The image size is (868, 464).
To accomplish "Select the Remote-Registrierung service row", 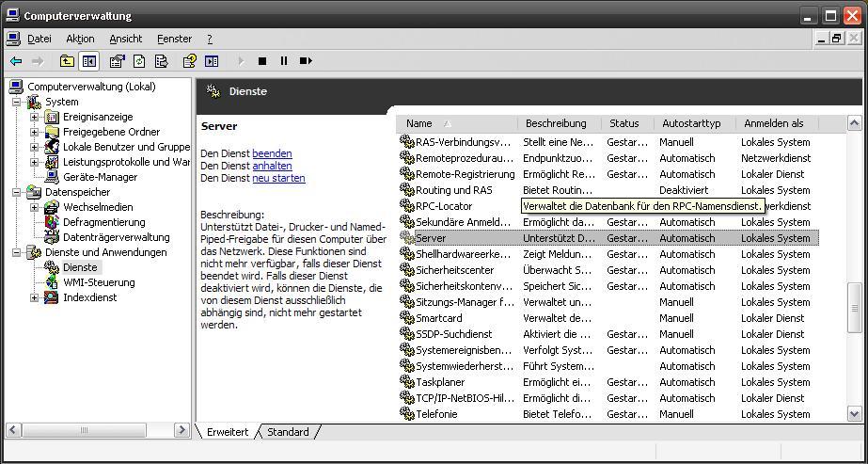I will 608,174.
